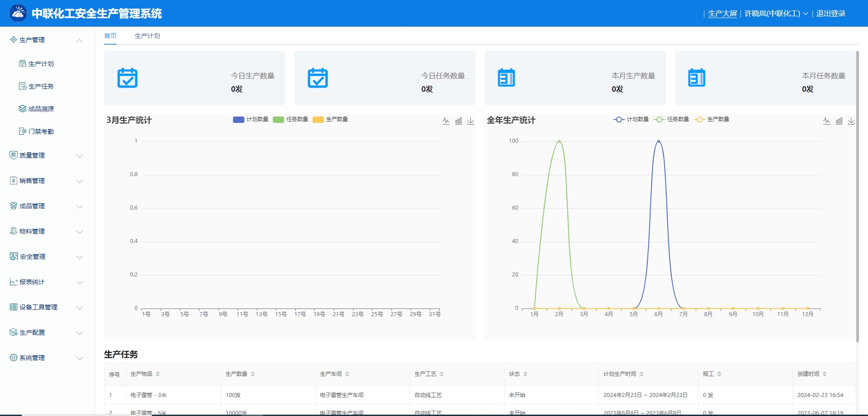Download the 3月生产统计 chart image
Image resolution: width=868 pixels, height=416 pixels.
pyautogui.click(x=471, y=121)
